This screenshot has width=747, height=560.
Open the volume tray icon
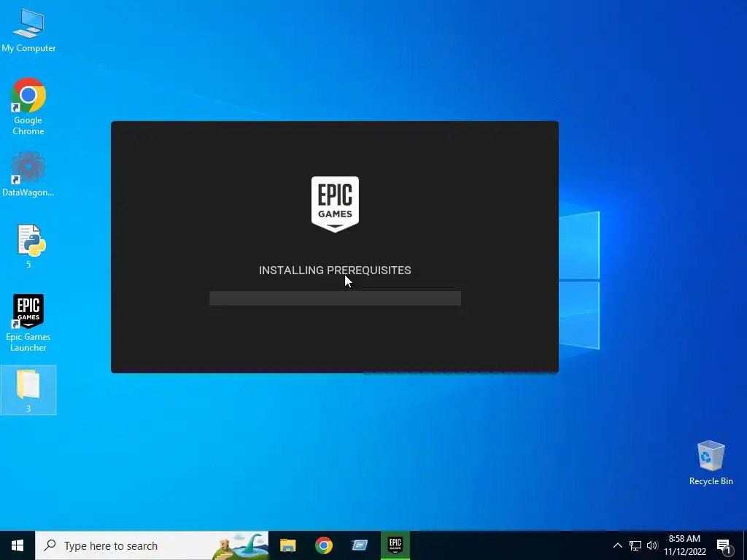[x=651, y=545]
